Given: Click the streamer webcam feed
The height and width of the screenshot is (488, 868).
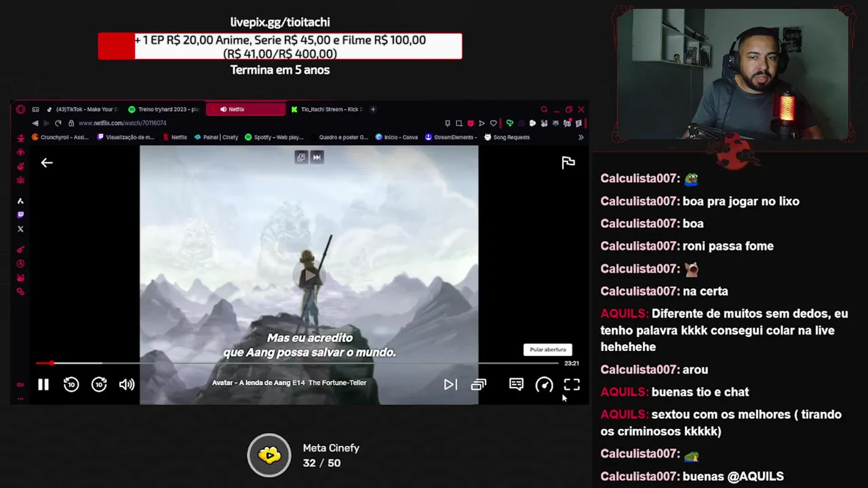Looking at the screenshot, I should pos(733,75).
